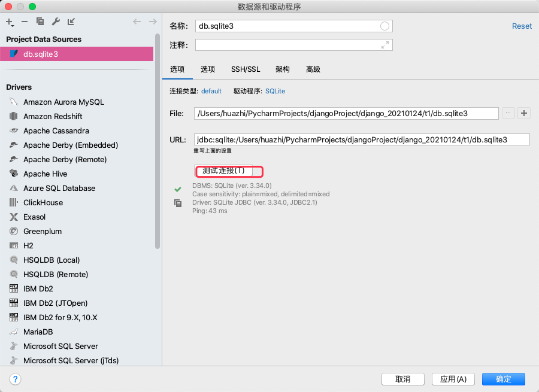Expand the comment field editor
This screenshot has width=539, height=392.
385,45
